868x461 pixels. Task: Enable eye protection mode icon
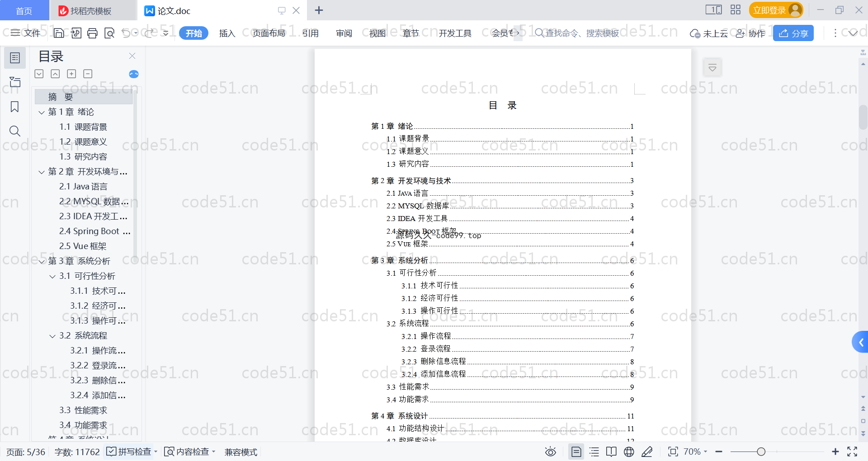point(550,452)
